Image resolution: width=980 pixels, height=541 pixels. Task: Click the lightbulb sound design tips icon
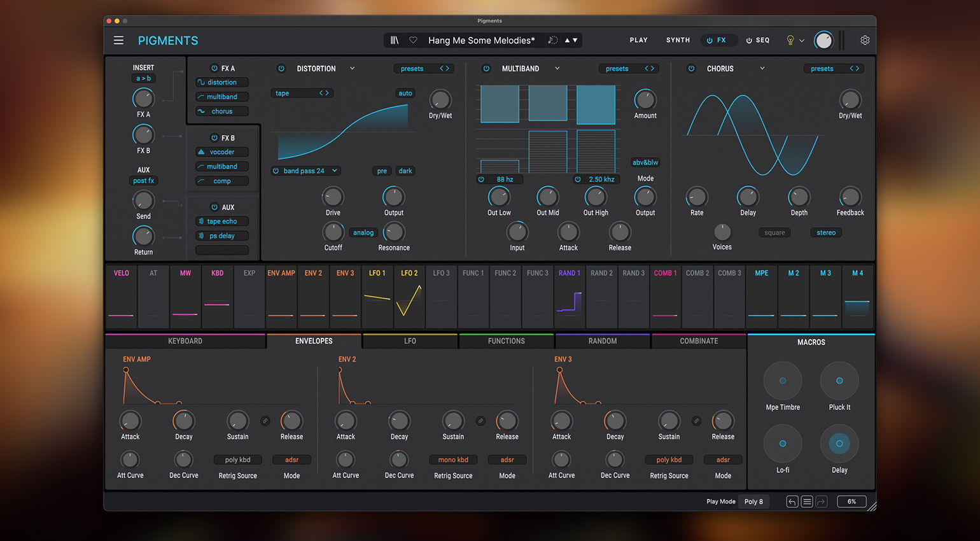(790, 40)
